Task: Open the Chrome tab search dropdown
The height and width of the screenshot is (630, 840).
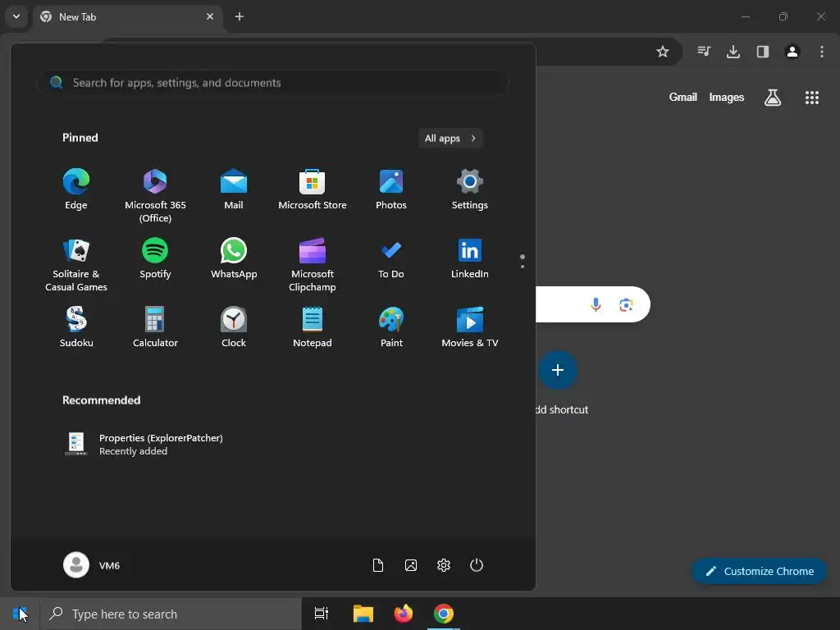Action: tap(16, 16)
